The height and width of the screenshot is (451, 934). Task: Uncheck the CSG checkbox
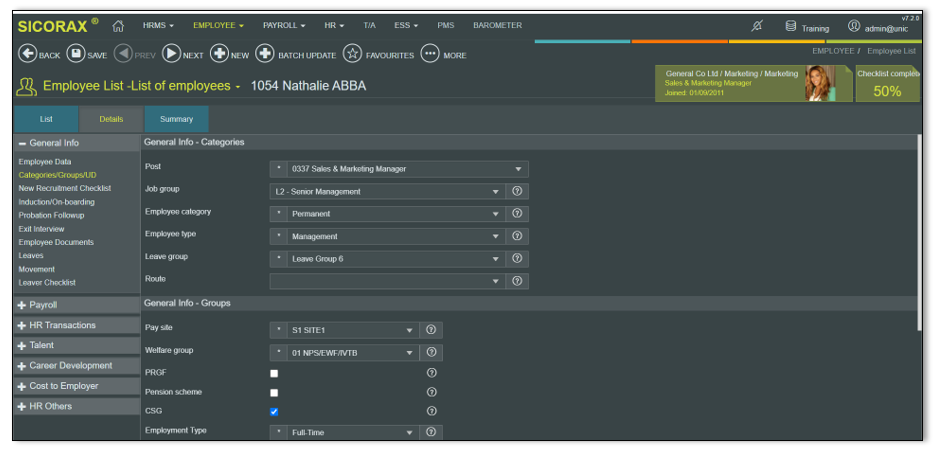pyautogui.click(x=274, y=411)
